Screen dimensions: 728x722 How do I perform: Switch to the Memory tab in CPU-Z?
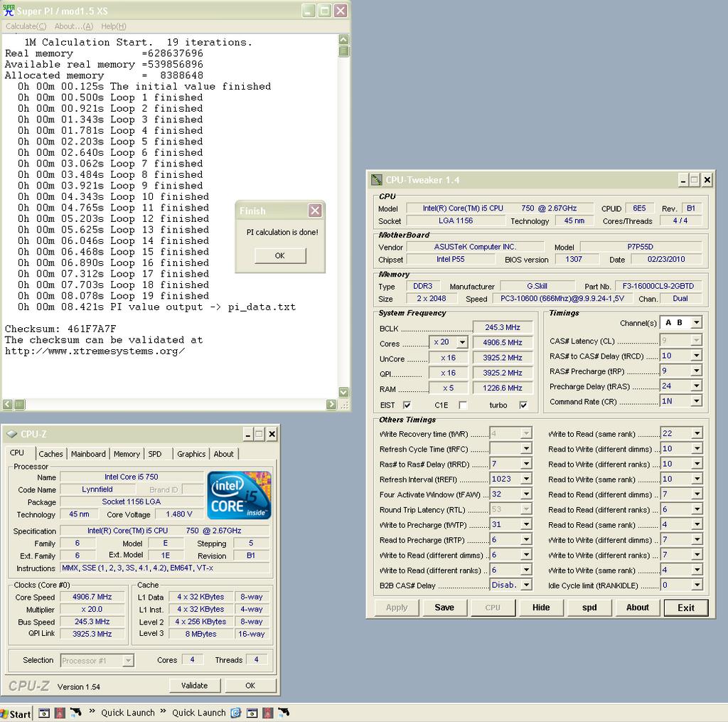[127, 454]
